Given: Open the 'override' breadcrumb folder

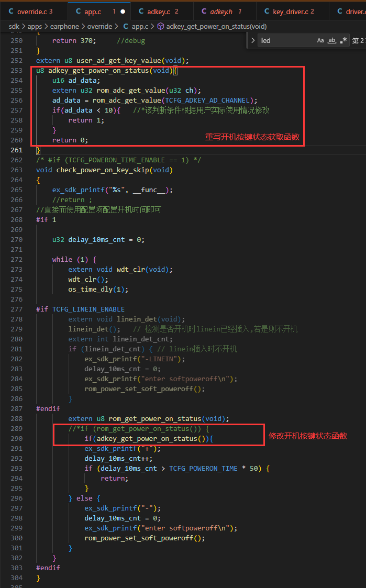Looking at the screenshot, I should 99,27.
